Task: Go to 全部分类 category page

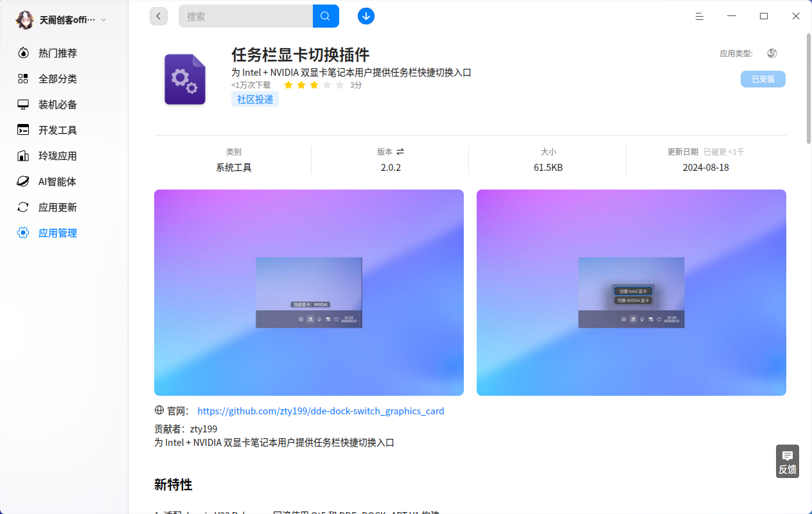Action: (x=57, y=79)
